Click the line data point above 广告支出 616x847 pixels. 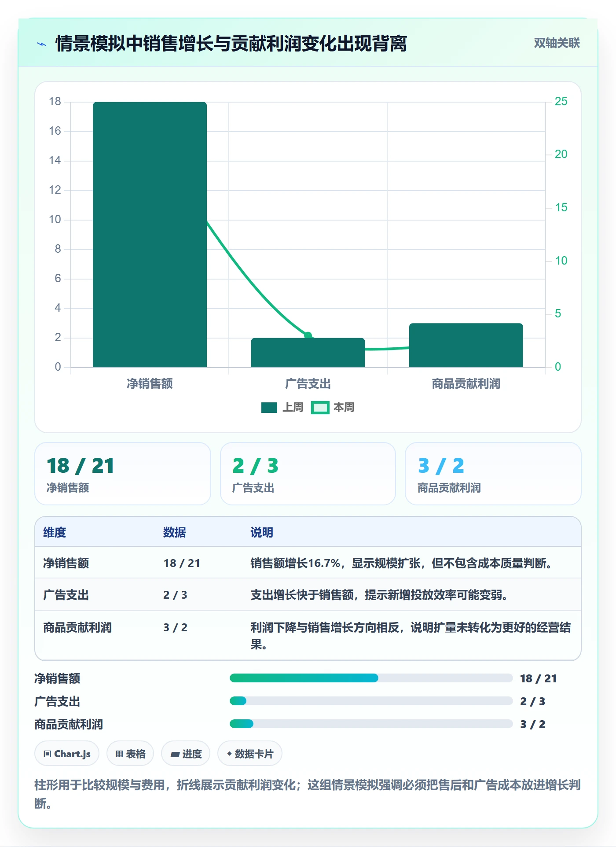coord(308,335)
